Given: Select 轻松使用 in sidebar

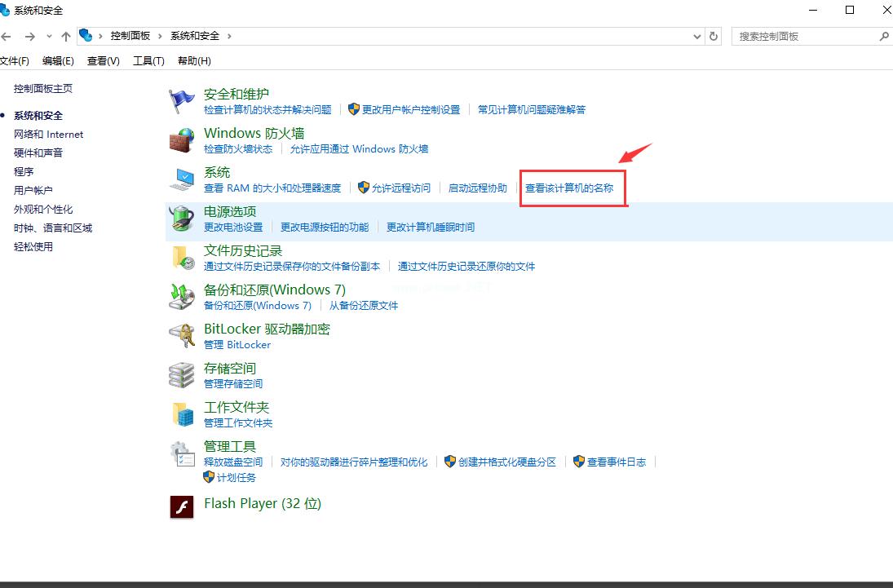Looking at the screenshot, I should tap(33, 247).
